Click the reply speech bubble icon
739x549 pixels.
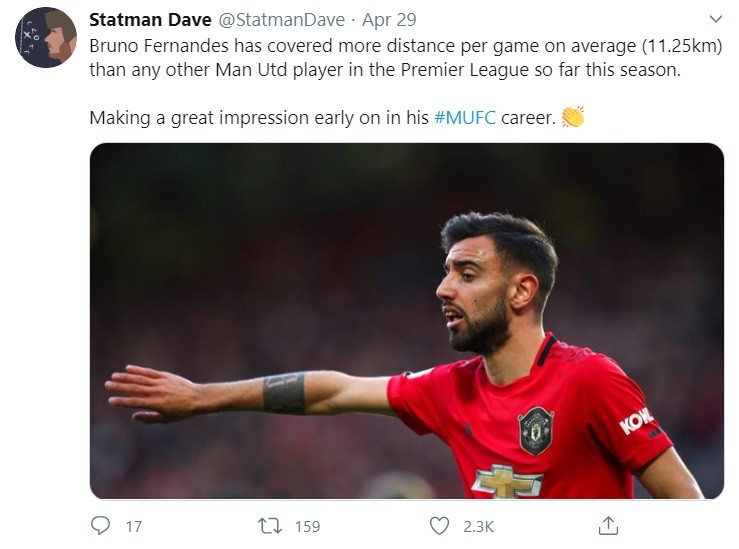tap(100, 524)
